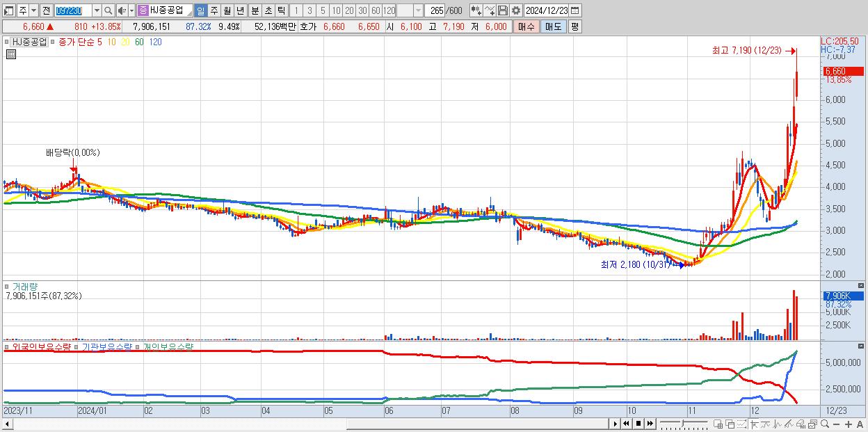Viewport: 868px width, 432px height.
Task: Click the minus zoom-out icon
Action: click(837, 424)
